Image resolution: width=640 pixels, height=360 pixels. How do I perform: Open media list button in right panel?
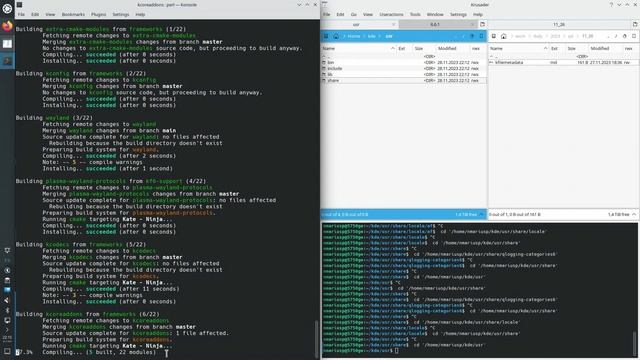tap(493, 36)
